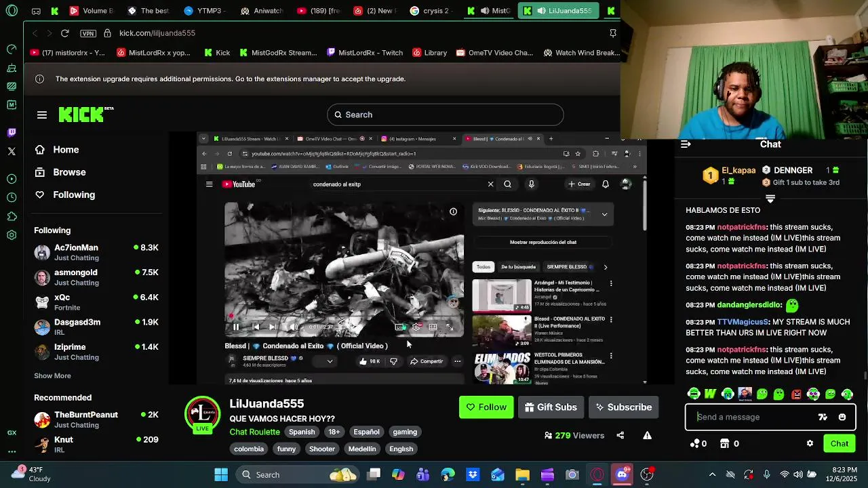Image resolution: width=868 pixels, height=488 pixels.
Task: Expand the next-video playlist chevron in stream
Action: [x=604, y=214]
